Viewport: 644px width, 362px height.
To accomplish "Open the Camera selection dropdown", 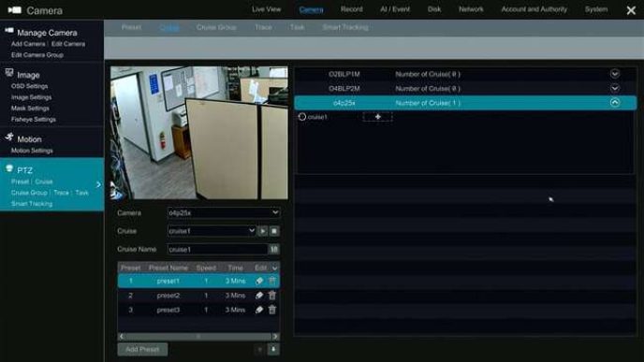I will click(x=224, y=212).
